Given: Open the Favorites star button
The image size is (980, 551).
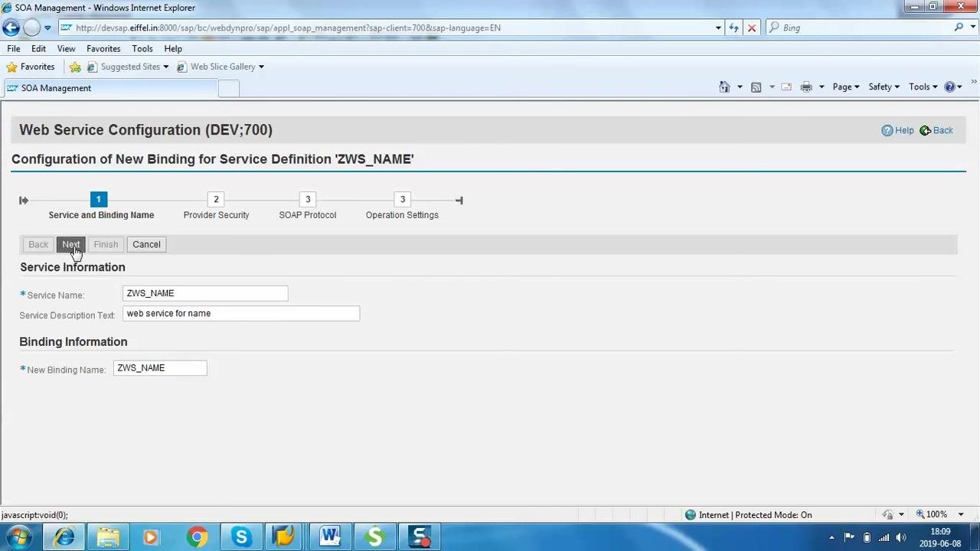Looking at the screenshot, I should click(31, 67).
